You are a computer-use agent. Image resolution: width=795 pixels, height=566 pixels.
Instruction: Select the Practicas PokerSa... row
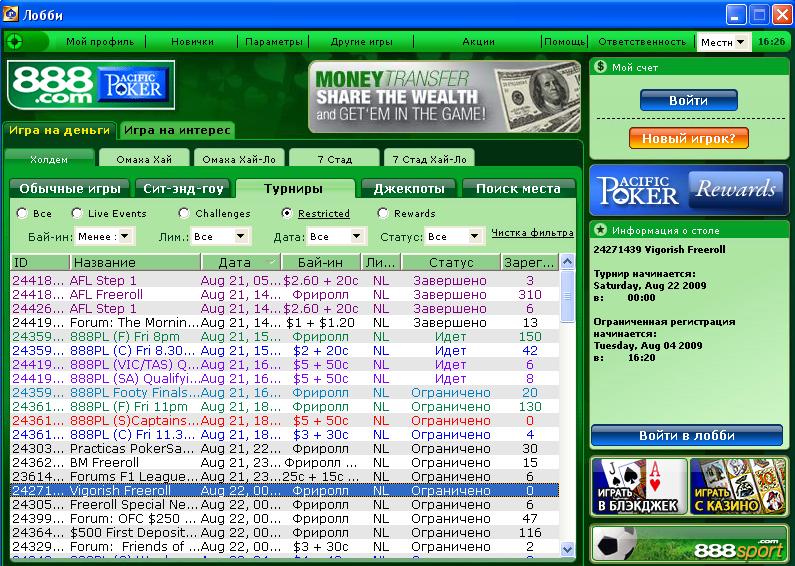coord(285,449)
